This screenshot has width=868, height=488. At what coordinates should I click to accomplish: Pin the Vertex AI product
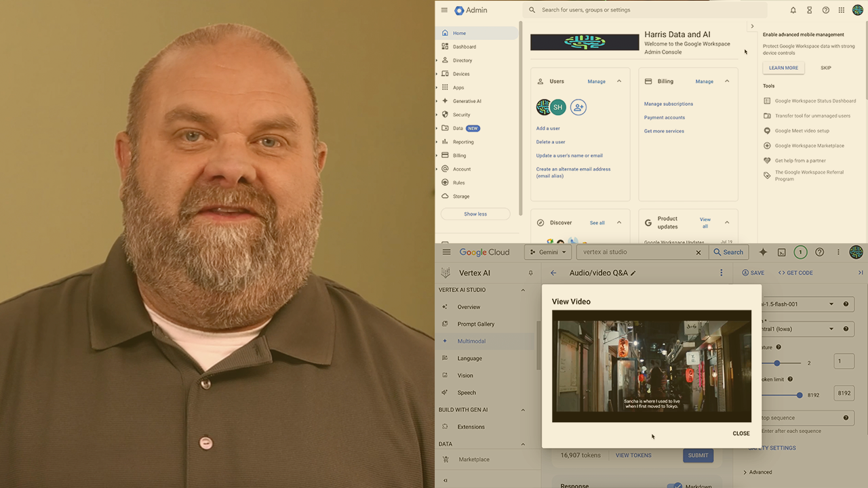(530, 273)
